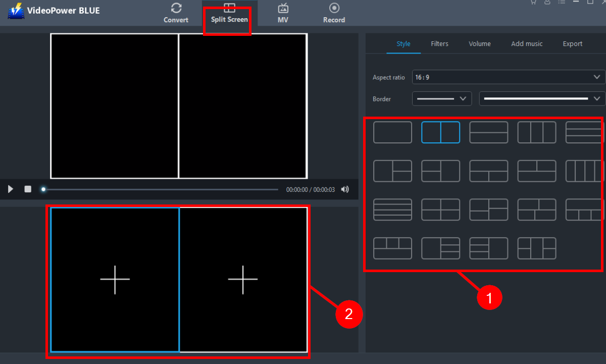Expand the border thickness dropdown

pyautogui.click(x=441, y=98)
